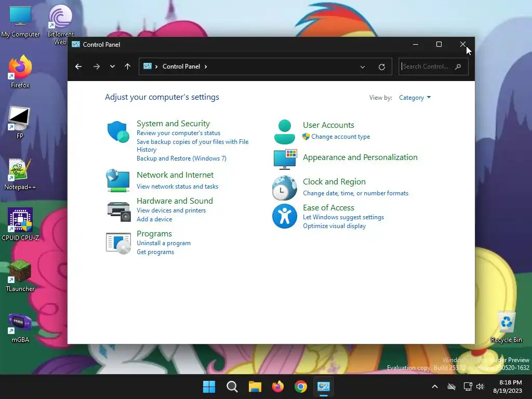Viewport: 532px width, 399px height.
Task: Click Change date, time, or number formats
Action: pyautogui.click(x=355, y=193)
